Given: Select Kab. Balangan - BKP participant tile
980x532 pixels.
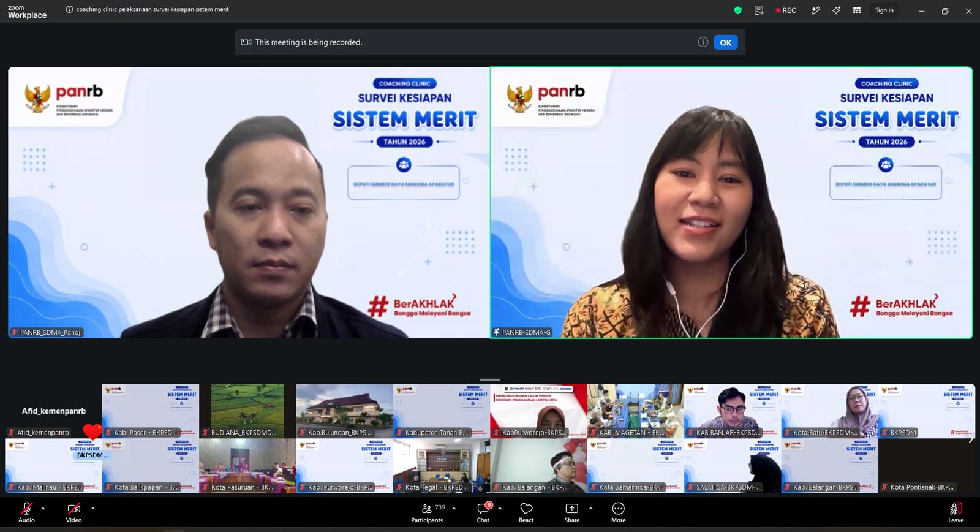Looking at the screenshot, I should 538,466.
